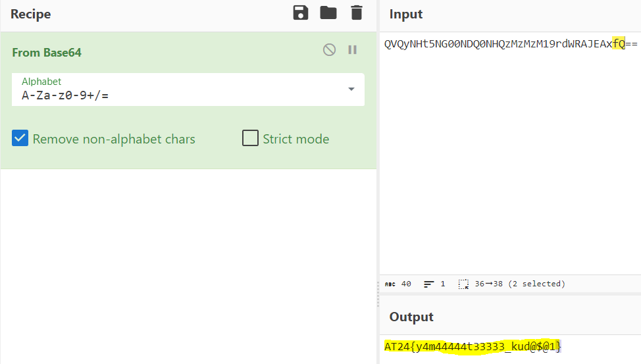Click the Recipe pane heading
The width and height of the screenshot is (641, 364).
click(x=30, y=14)
